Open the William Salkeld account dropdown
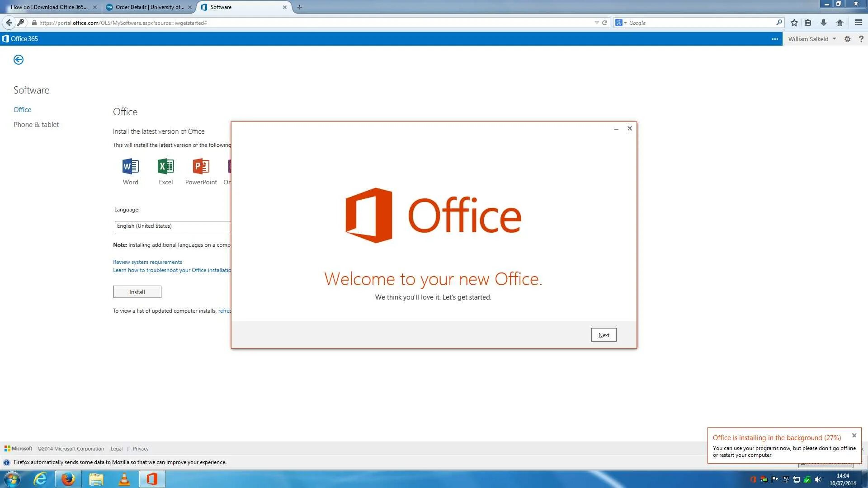This screenshot has height=488, width=868. click(812, 39)
